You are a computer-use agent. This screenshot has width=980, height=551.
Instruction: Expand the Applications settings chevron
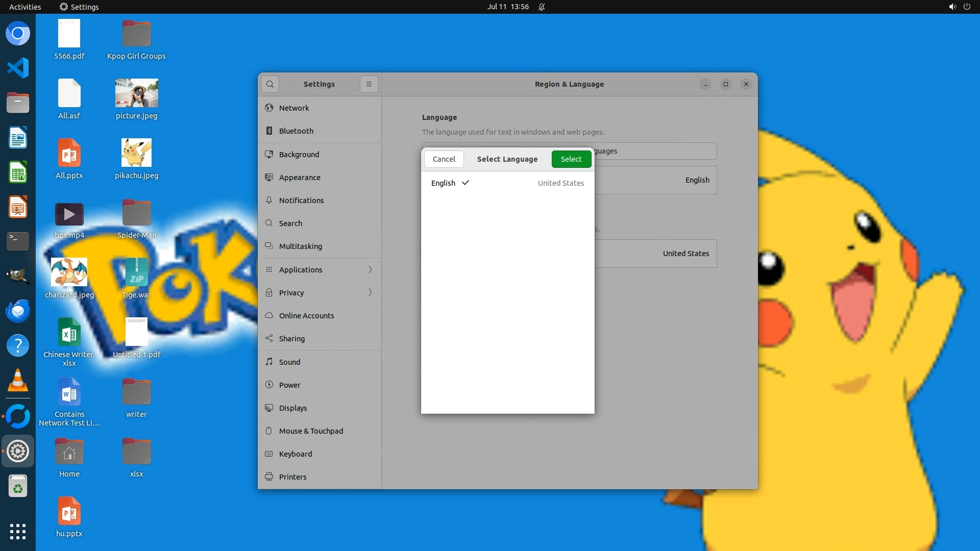click(x=370, y=269)
